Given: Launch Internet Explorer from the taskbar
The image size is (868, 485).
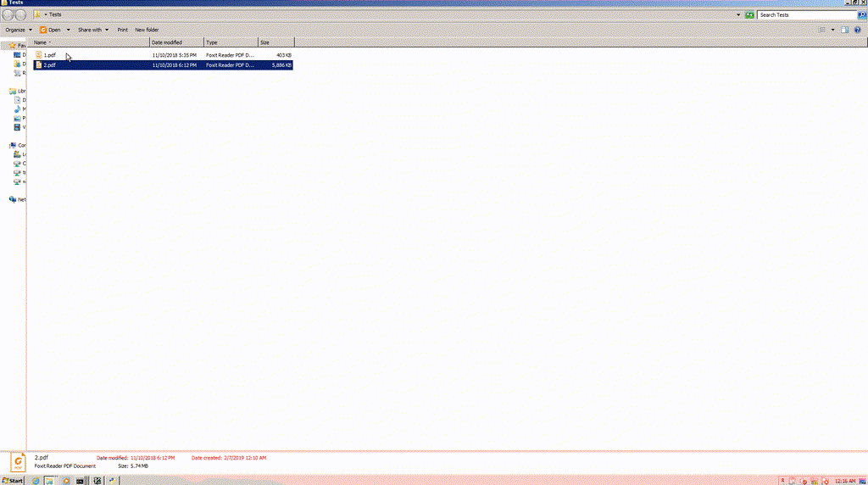Looking at the screenshot, I should pos(36,481).
